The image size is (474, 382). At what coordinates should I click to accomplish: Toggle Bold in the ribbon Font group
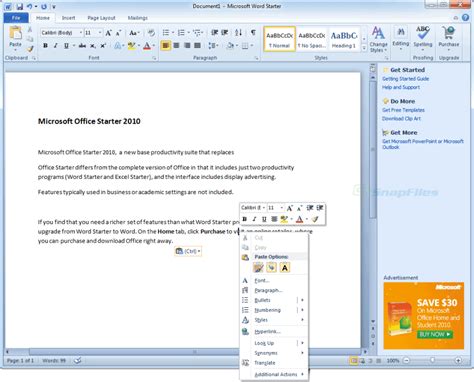[45, 46]
